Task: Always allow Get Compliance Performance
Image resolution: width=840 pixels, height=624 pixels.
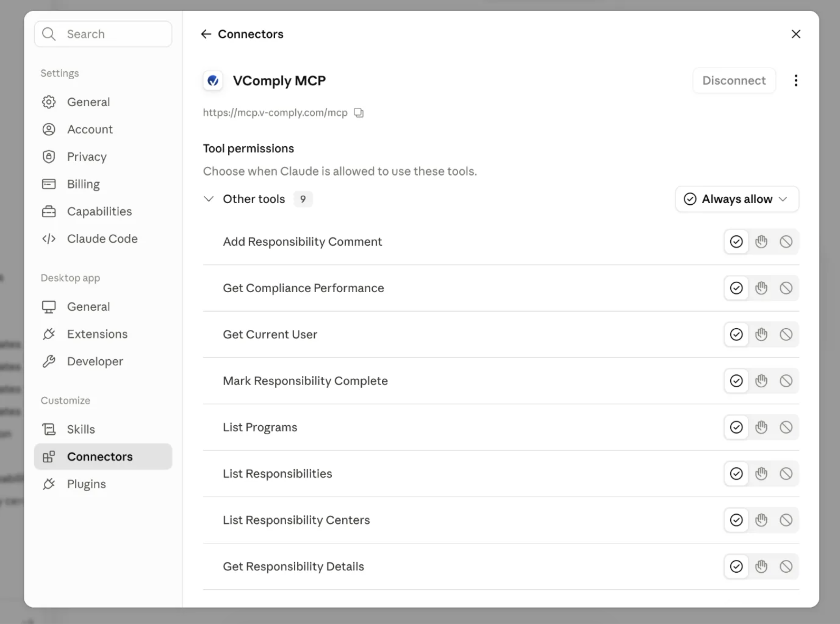Action: click(x=736, y=288)
